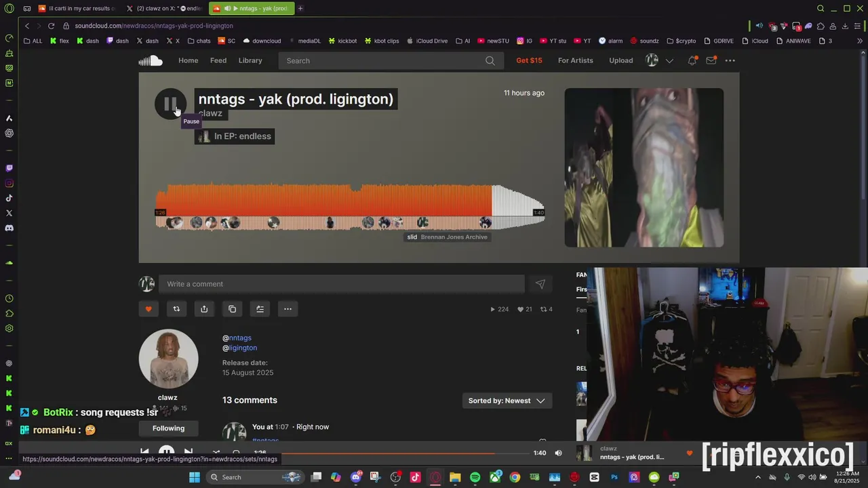
Task: Open the messages envelope
Action: [x=711, y=60]
